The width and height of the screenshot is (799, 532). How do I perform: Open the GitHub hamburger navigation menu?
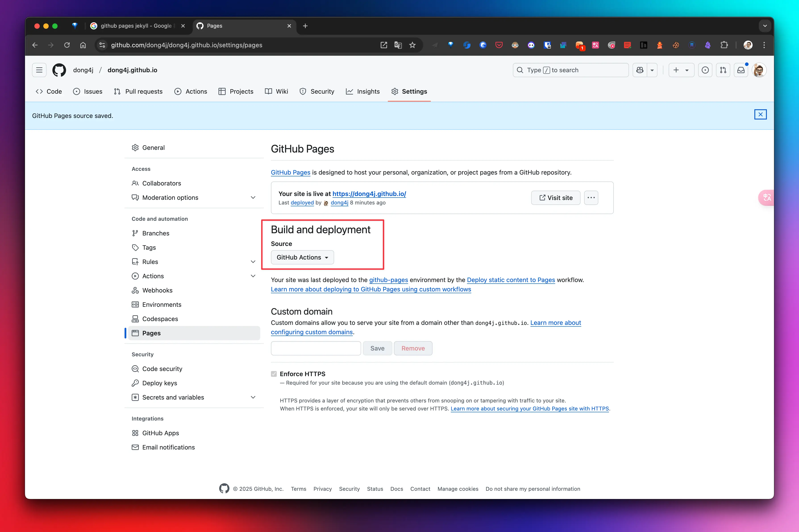tap(39, 70)
